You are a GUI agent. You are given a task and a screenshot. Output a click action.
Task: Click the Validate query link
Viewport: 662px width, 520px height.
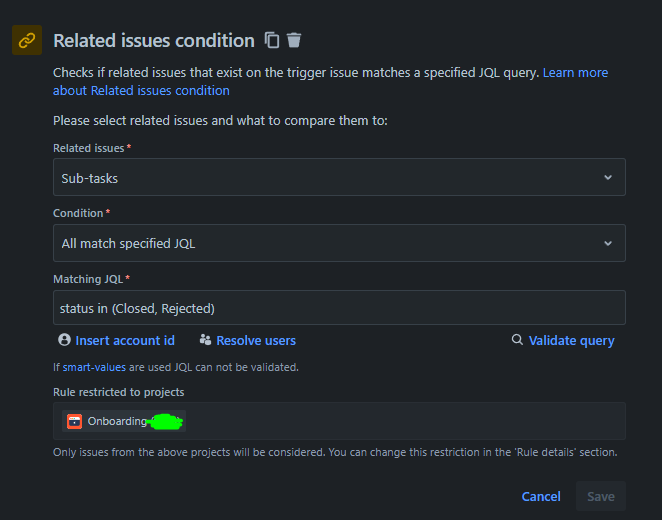tap(571, 340)
